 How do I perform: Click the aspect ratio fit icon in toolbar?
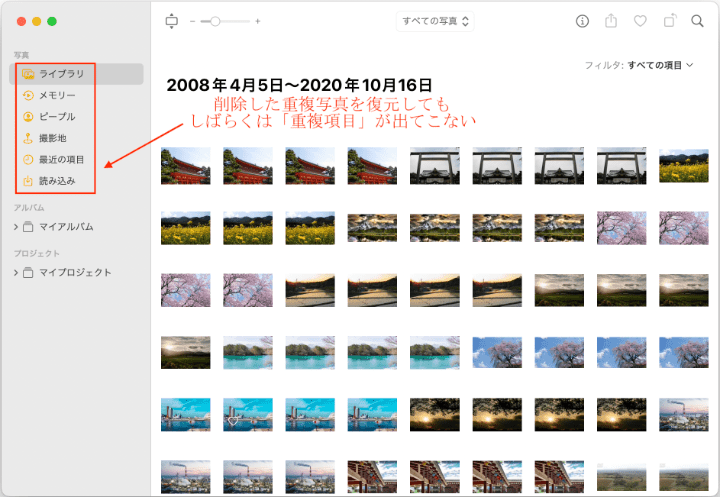[x=172, y=21]
